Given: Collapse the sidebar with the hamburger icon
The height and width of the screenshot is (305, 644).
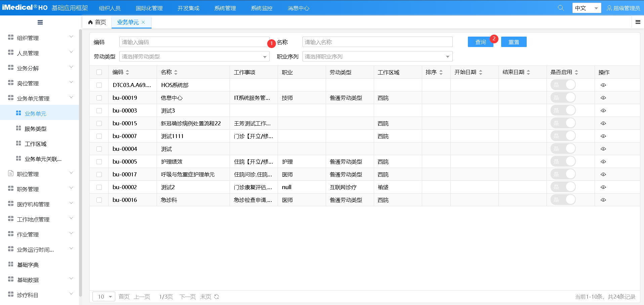Looking at the screenshot, I should click(x=40, y=22).
